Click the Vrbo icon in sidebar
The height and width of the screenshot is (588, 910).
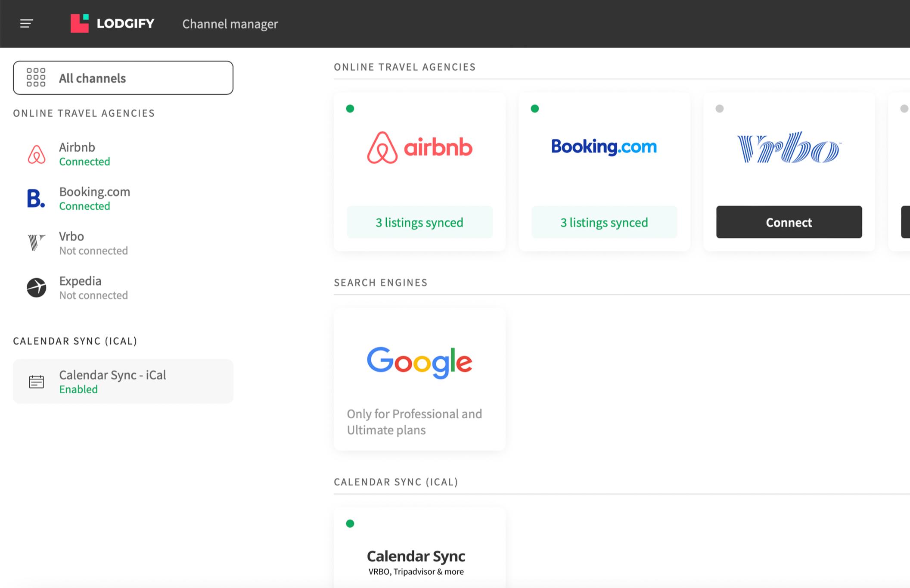click(36, 243)
